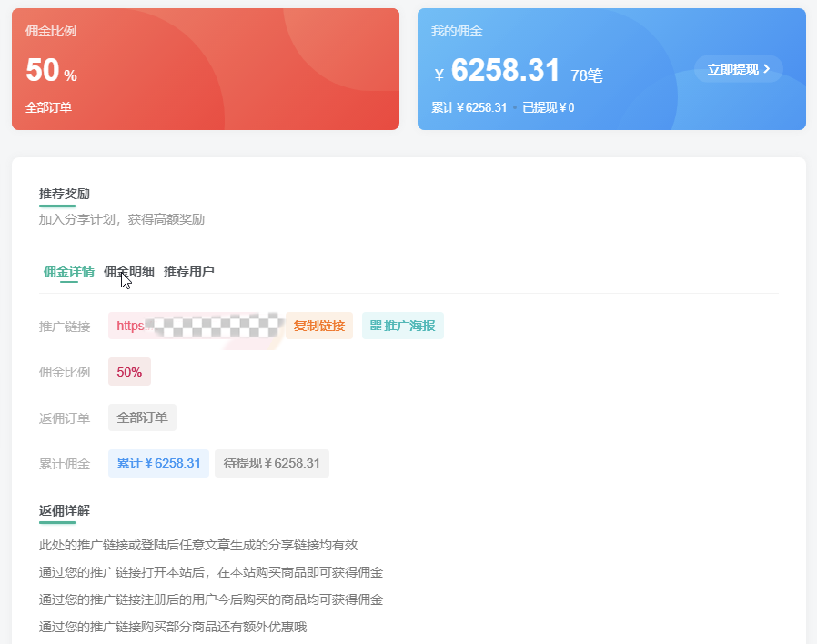Click the chevron arrow in 立即提现
Viewport: 817px width, 644px height.
766,69
